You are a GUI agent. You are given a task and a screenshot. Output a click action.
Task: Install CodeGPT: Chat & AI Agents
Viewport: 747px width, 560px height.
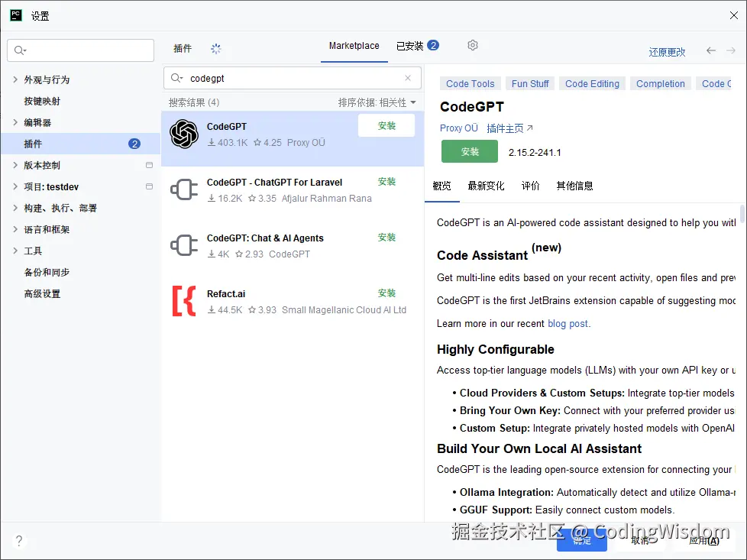pos(386,238)
